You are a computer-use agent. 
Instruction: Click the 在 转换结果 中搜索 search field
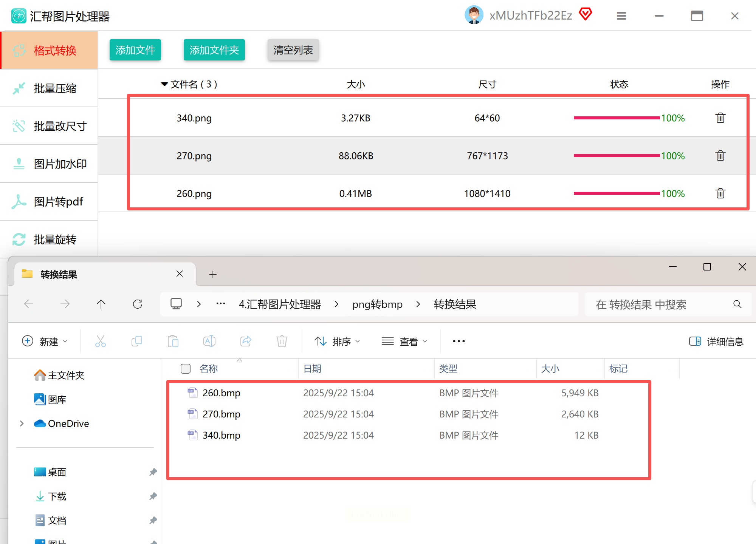tap(658, 304)
